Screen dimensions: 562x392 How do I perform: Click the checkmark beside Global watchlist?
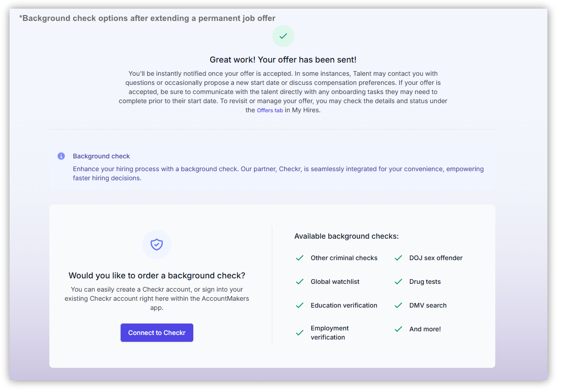click(x=299, y=281)
